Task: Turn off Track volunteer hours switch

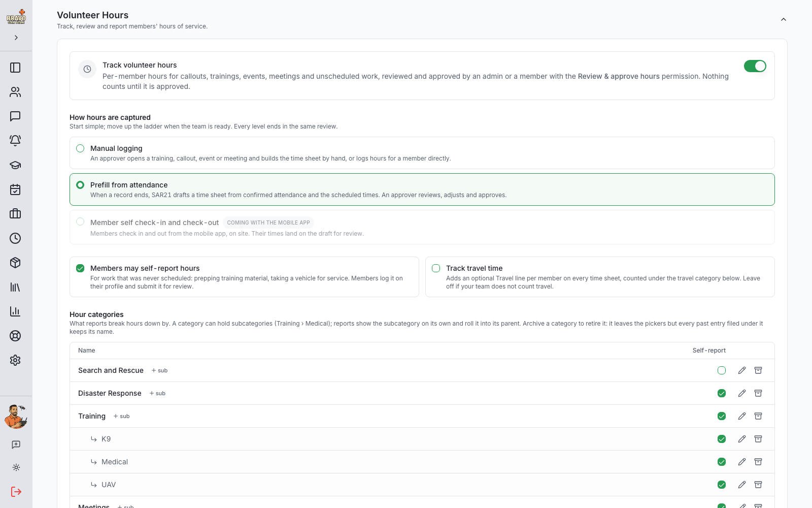Action: pos(755,66)
